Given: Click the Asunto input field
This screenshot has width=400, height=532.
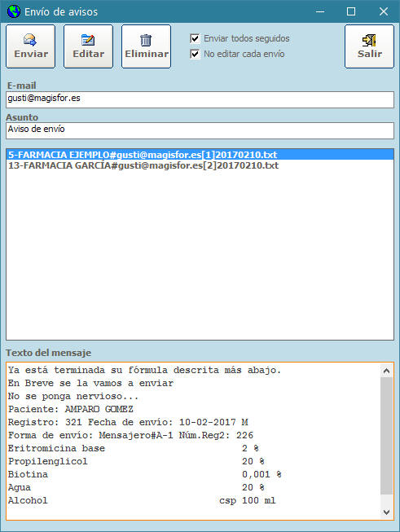Looking at the screenshot, I should click(200, 130).
